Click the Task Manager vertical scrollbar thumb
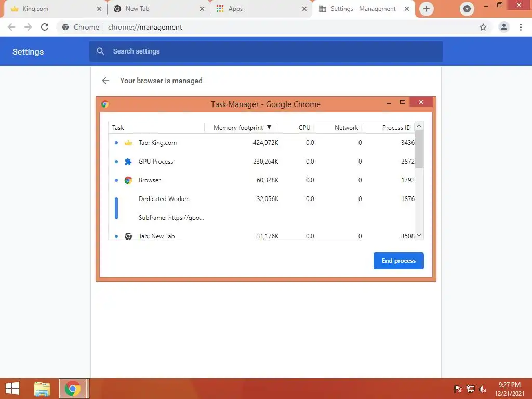The image size is (532, 399). pos(419,149)
